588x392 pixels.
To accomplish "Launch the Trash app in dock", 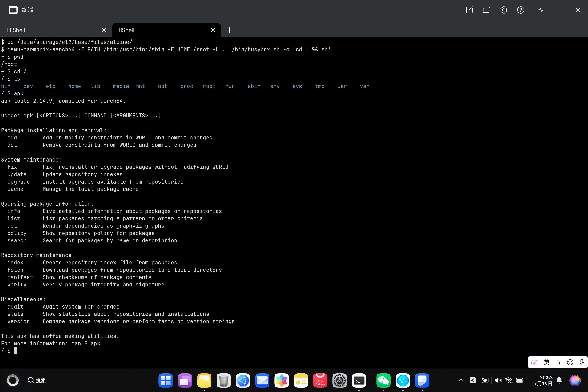I will tap(224, 381).
